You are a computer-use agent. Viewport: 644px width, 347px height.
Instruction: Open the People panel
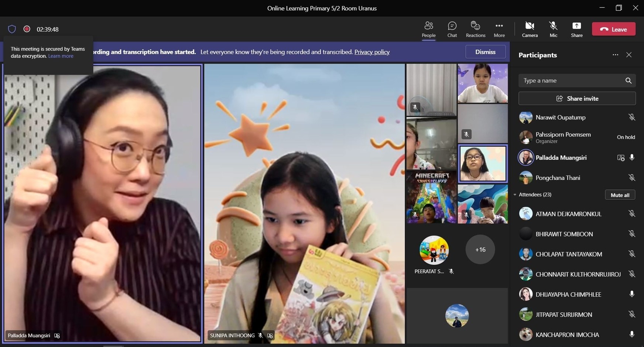428,29
